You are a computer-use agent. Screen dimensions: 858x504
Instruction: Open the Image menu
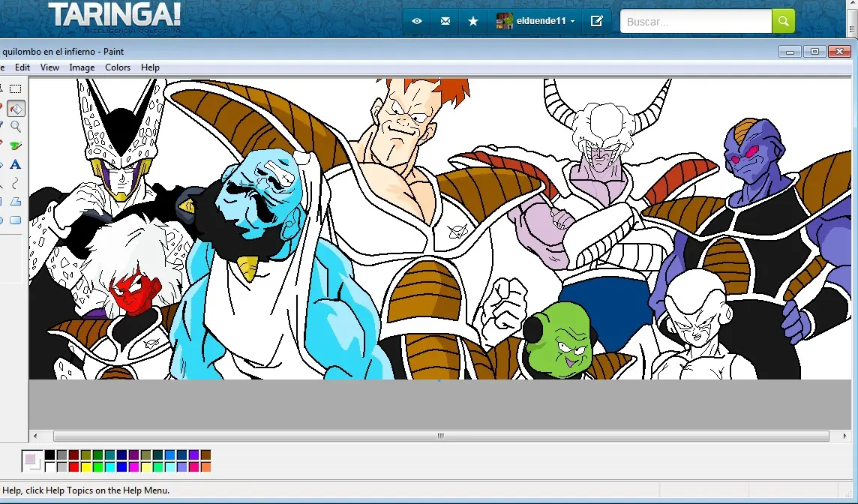click(82, 67)
